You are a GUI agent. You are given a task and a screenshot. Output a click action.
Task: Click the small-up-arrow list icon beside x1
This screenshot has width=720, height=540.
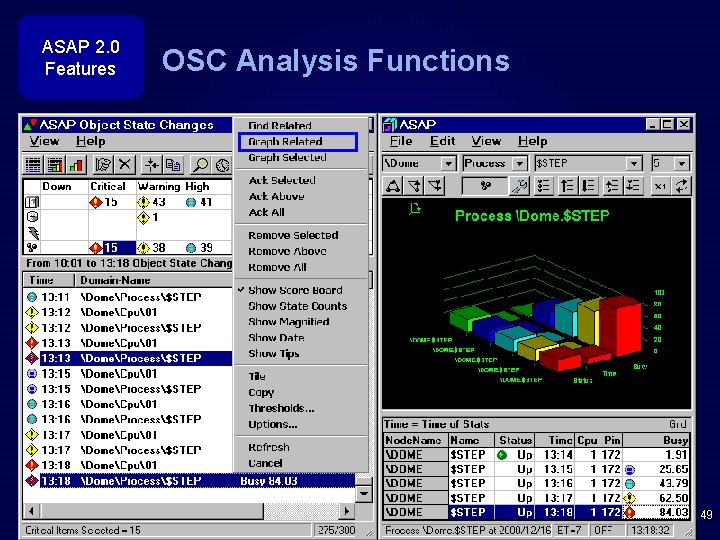coord(612,186)
